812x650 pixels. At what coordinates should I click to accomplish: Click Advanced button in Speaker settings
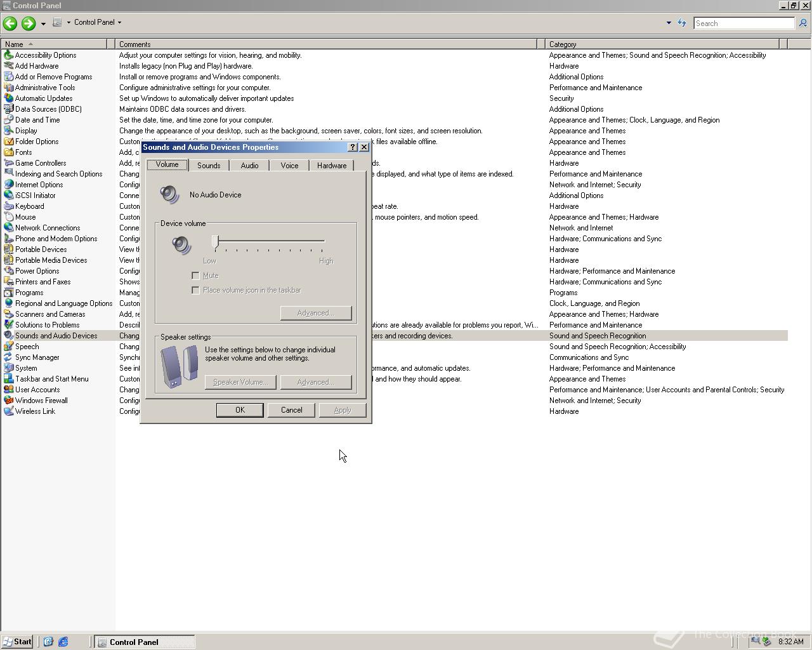click(316, 382)
